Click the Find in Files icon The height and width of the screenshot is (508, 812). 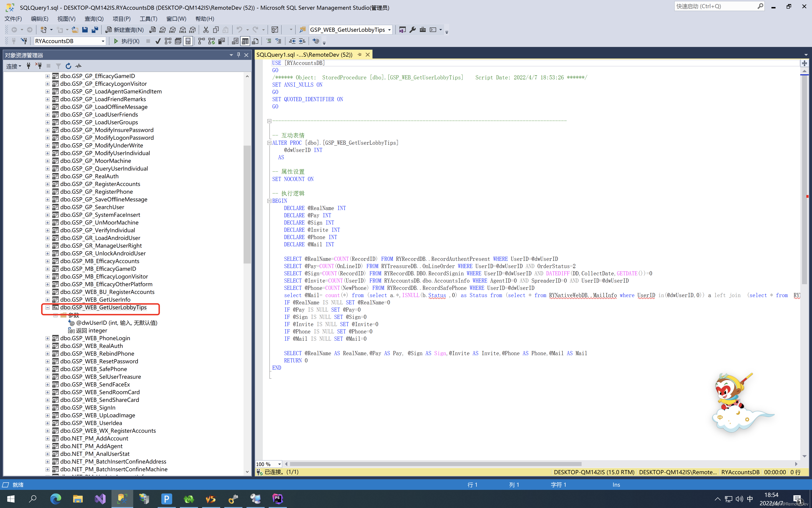click(302, 30)
